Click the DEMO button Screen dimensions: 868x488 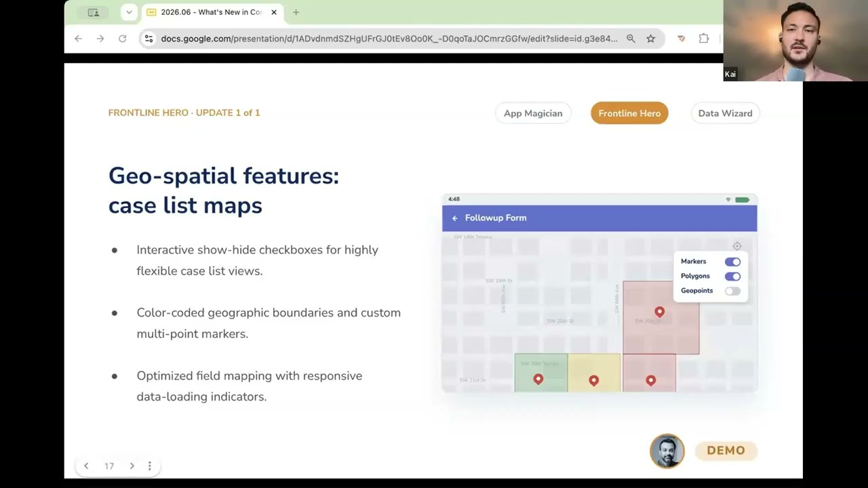tap(726, 451)
